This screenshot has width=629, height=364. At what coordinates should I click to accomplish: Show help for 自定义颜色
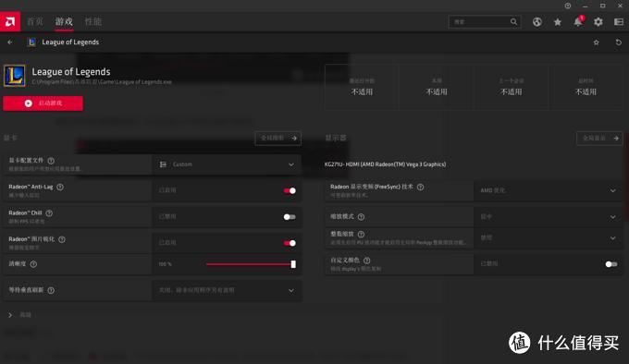(366, 261)
